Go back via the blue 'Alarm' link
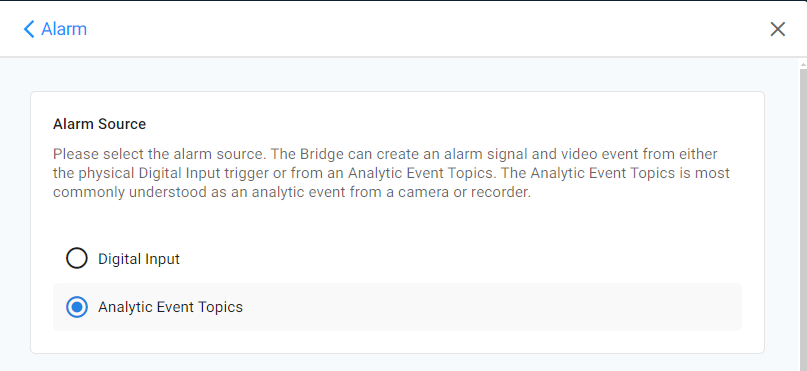 point(64,29)
